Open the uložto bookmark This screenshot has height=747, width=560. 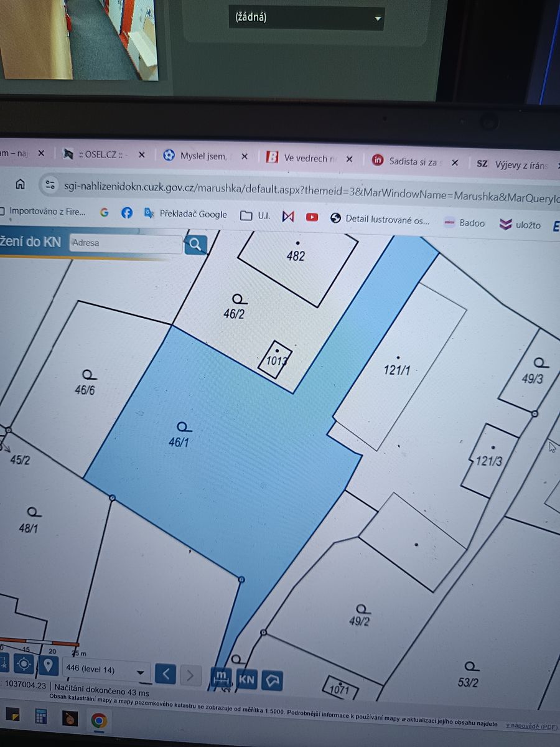[521, 224]
